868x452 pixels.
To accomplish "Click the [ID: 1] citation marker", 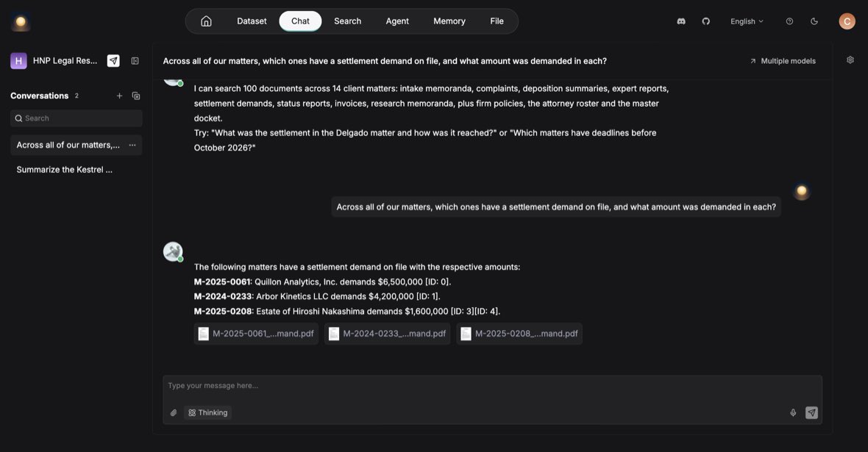I will 427,296.
